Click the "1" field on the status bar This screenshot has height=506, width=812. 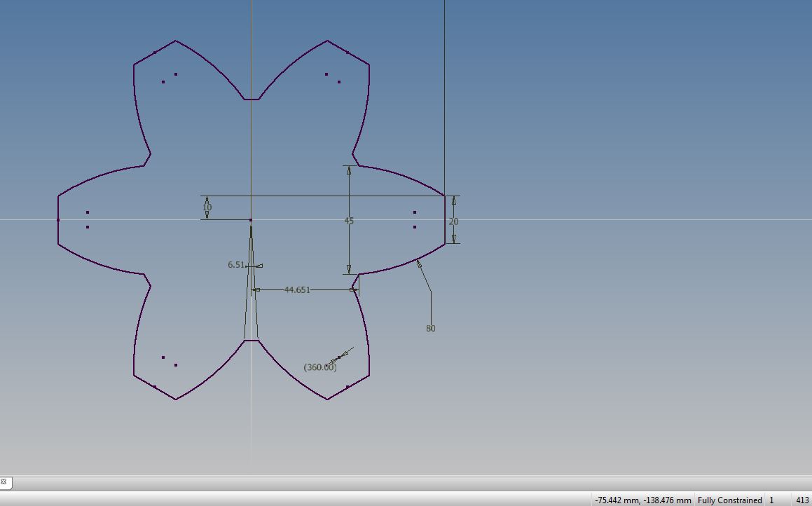click(771, 500)
